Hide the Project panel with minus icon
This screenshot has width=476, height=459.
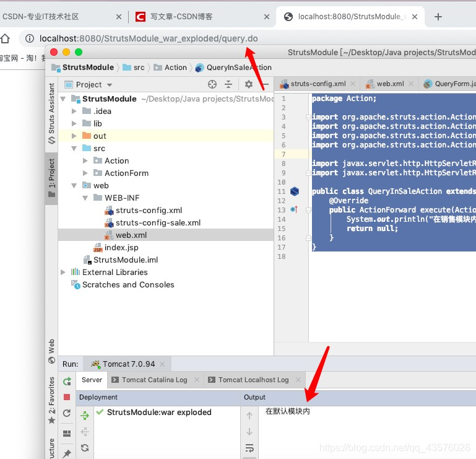click(x=266, y=84)
